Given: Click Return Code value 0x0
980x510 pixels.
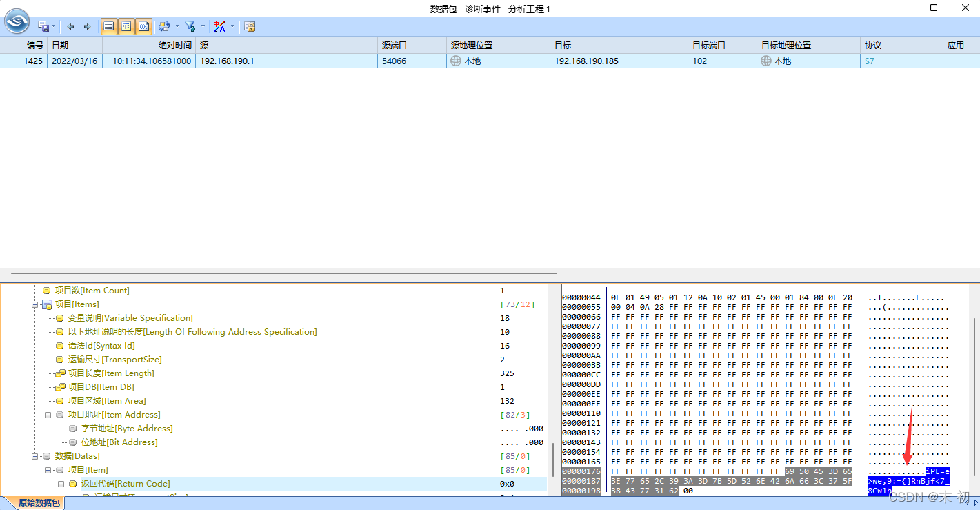Looking at the screenshot, I should click(x=507, y=484).
